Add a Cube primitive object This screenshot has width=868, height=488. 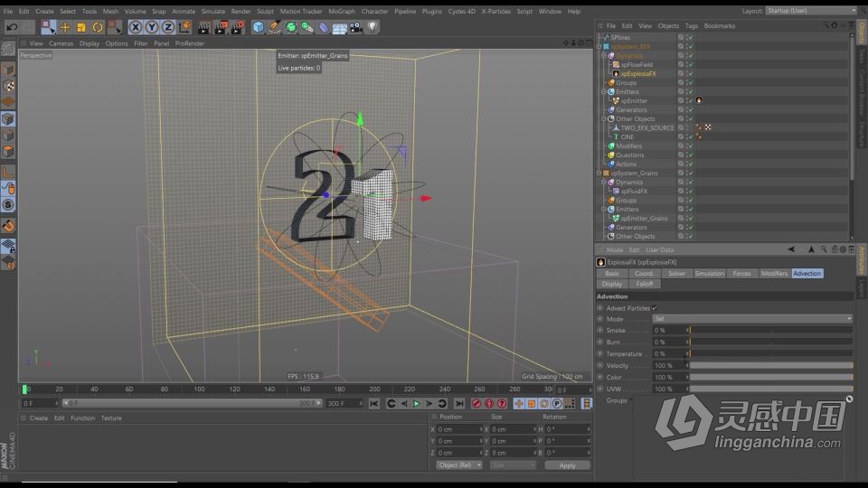[258, 27]
